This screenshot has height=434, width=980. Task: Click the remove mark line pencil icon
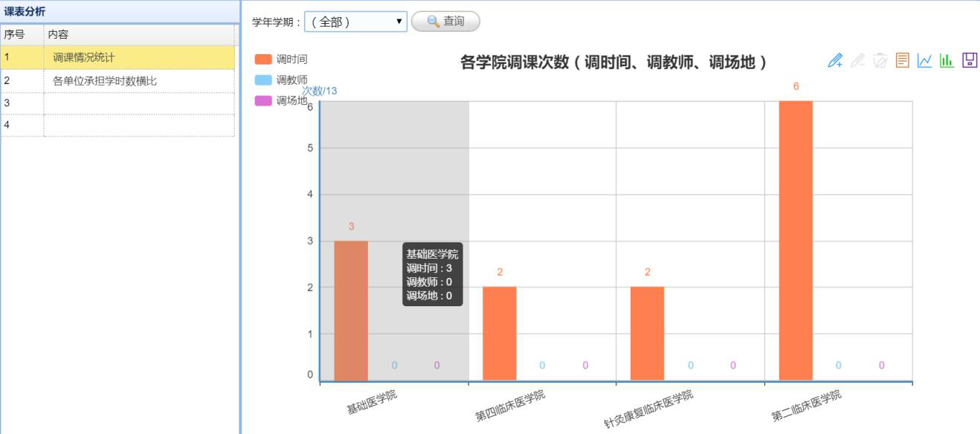(857, 61)
